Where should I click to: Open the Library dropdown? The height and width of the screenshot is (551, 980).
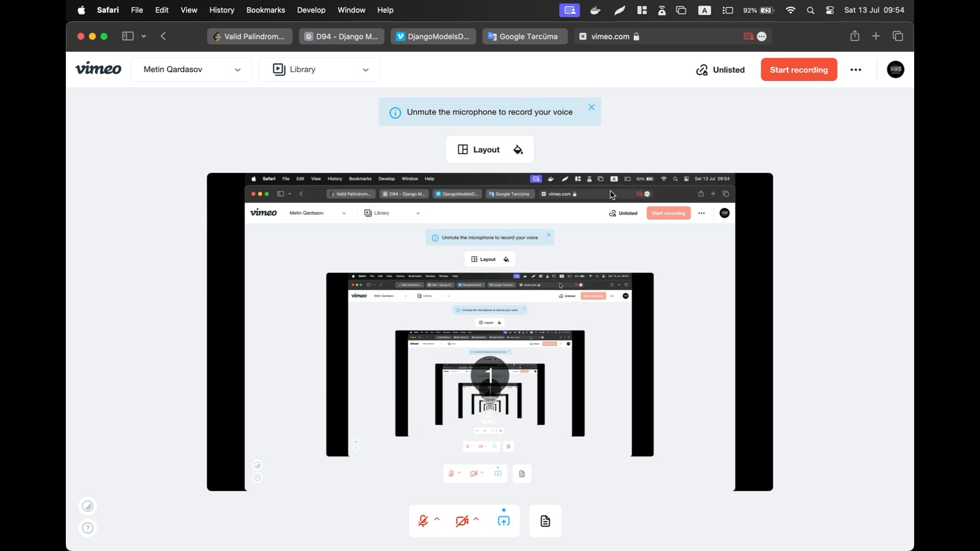point(319,69)
